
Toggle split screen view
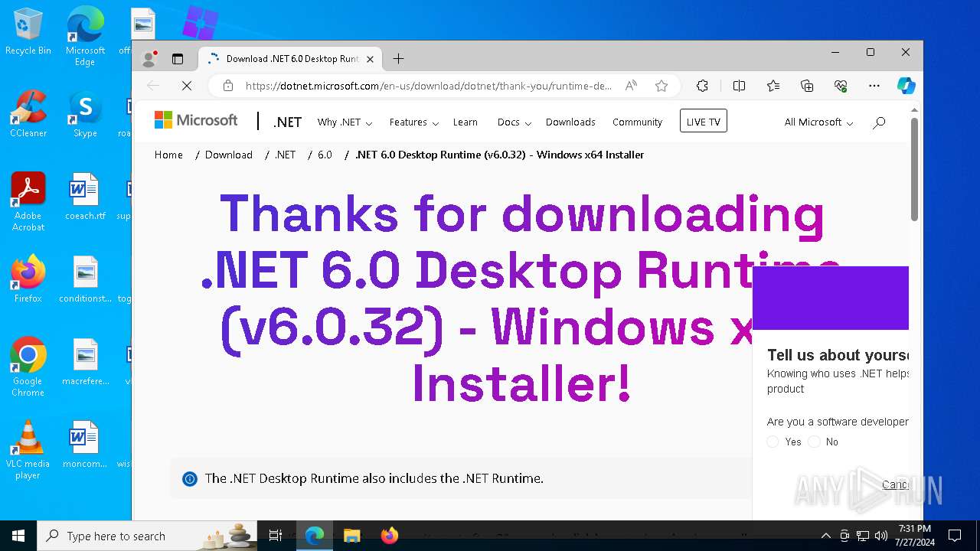click(739, 86)
